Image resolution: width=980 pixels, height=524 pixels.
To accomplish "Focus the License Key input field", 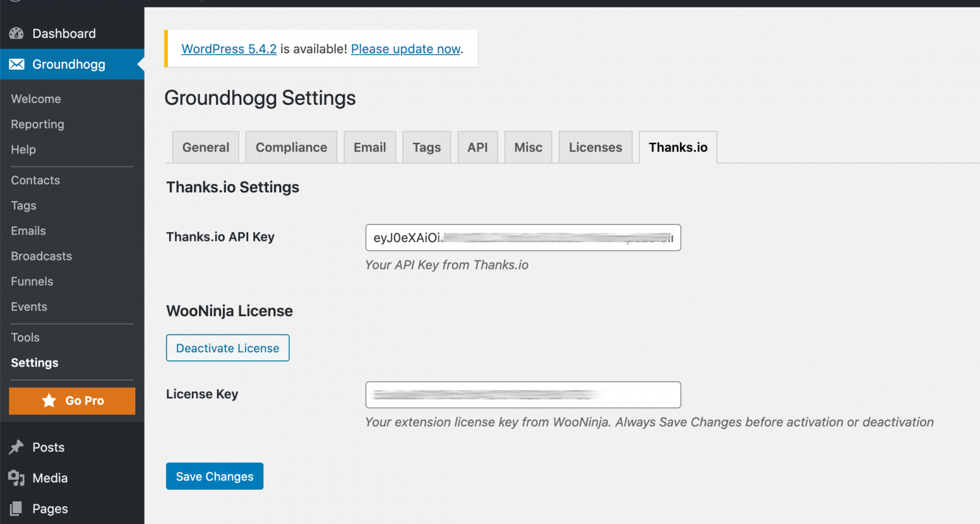I will click(523, 395).
